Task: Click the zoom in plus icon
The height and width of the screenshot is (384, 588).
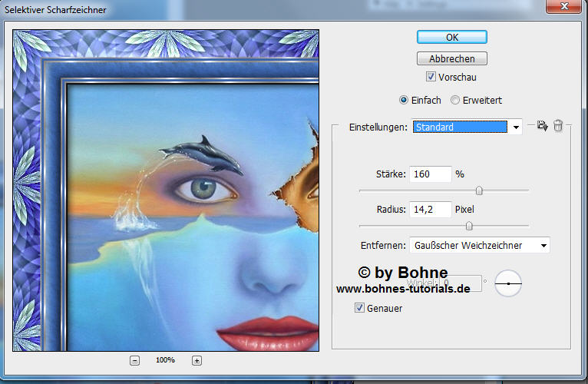Action: tap(197, 361)
